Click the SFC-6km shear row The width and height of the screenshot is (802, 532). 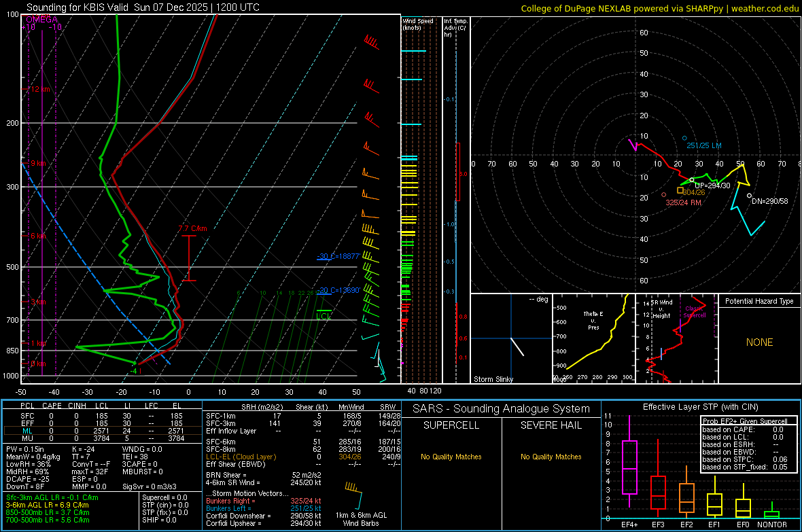click(x=303, y=442)
